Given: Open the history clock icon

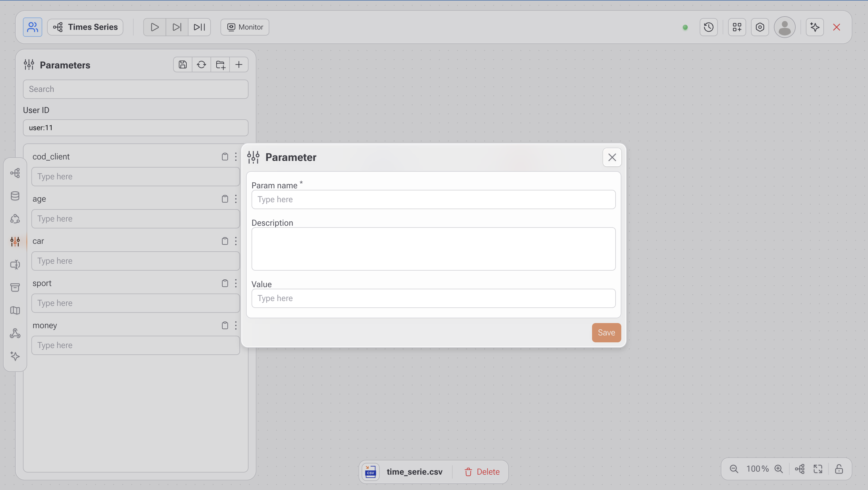Looking at the screenshot, I should (709, 27).
